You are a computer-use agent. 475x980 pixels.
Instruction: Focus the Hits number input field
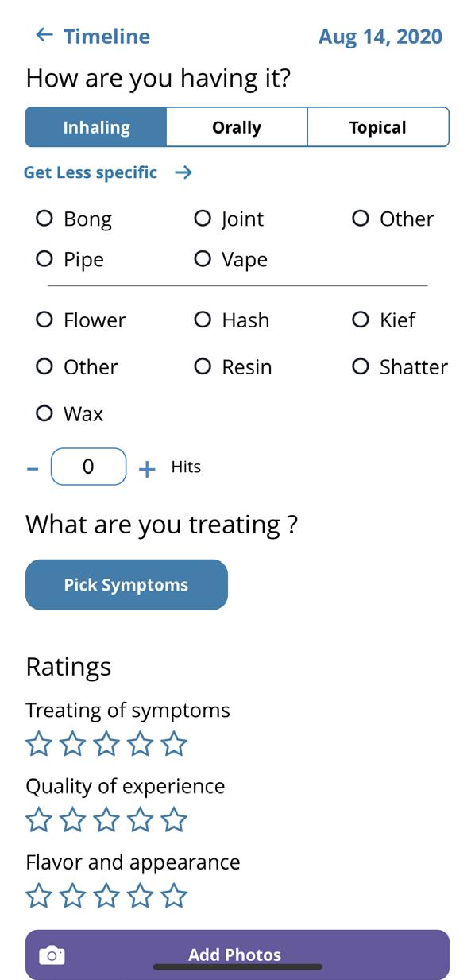[x=88, y=467]
